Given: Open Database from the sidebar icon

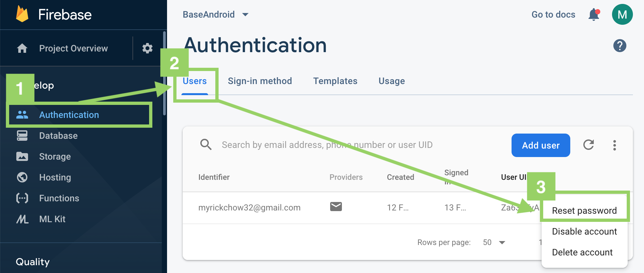Looking at the screenshot, I should pyautogui.click(x=22, y=136).
